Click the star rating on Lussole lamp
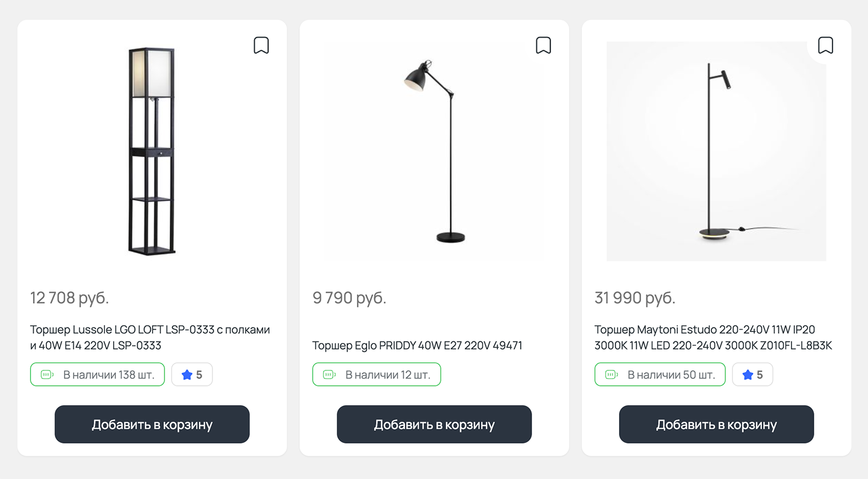Image resolution: width=868 pixels, height=479 pixels. point(192,375)
